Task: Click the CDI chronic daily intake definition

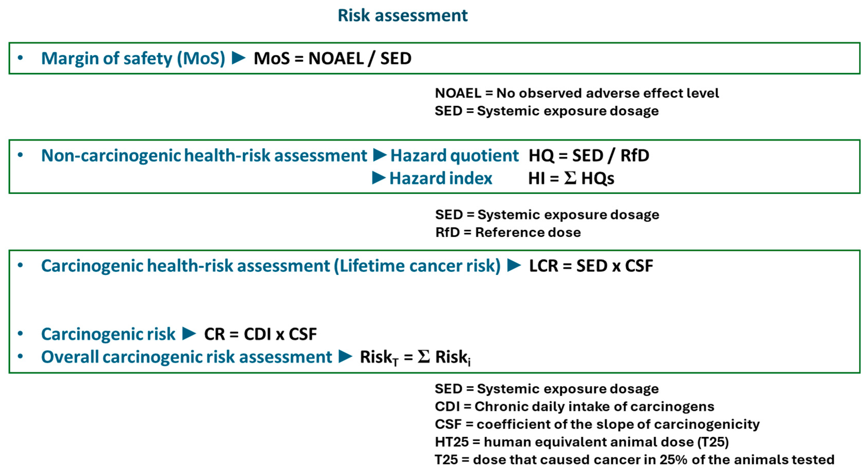Action: (x=574, y=406)
